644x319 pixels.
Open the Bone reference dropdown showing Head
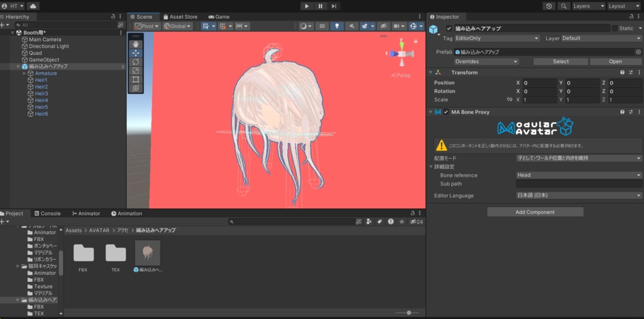[x=579, y=175]
